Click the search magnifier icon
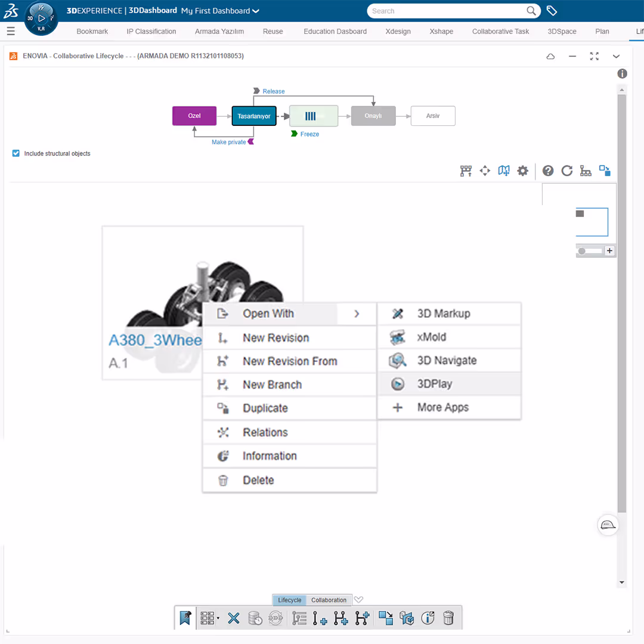 point(531,11)
